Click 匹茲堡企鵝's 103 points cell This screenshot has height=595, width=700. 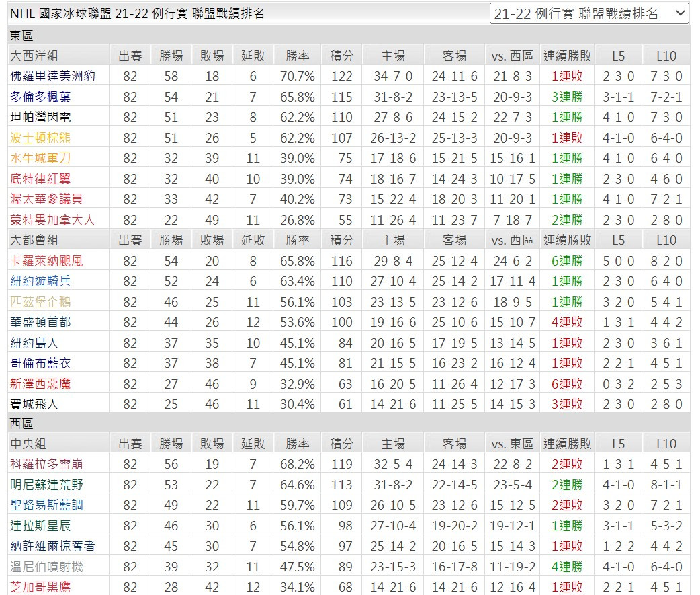pyautogui.click(x=341, y=301)
